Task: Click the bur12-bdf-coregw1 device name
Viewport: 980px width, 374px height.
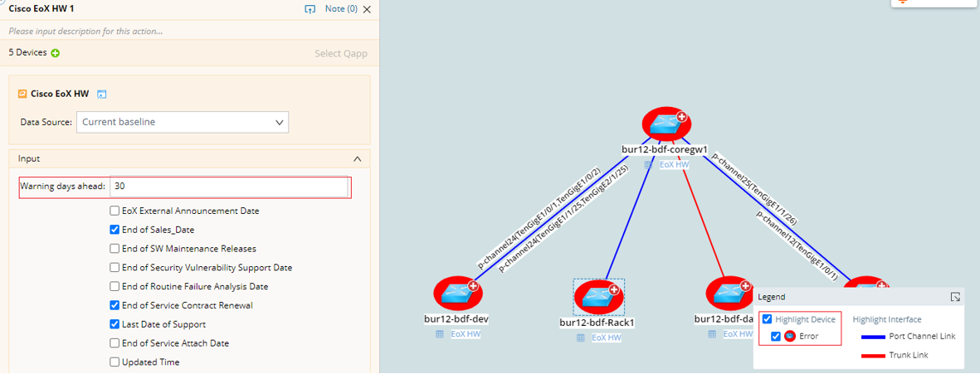Action: pos(665,150)
